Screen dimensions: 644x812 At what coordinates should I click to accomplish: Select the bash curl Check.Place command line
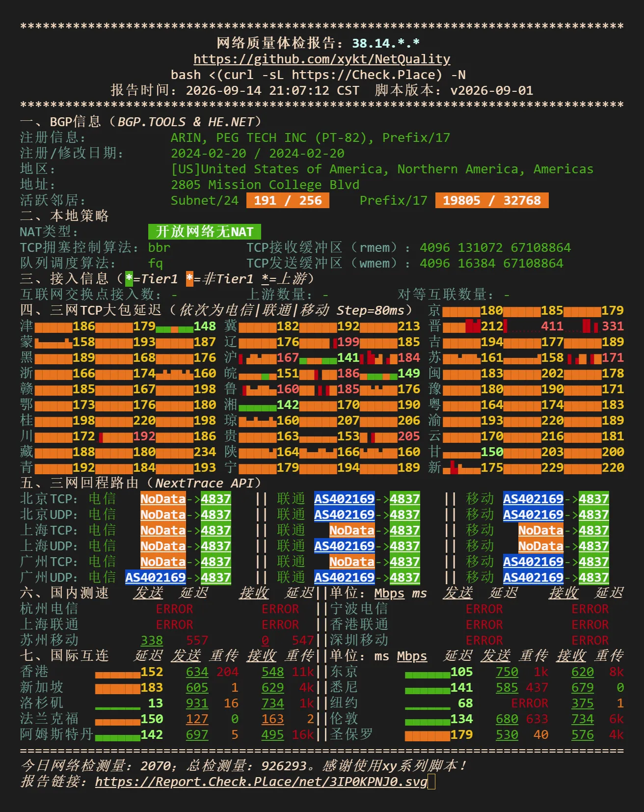pyautogui.click(x=318, y=75)
